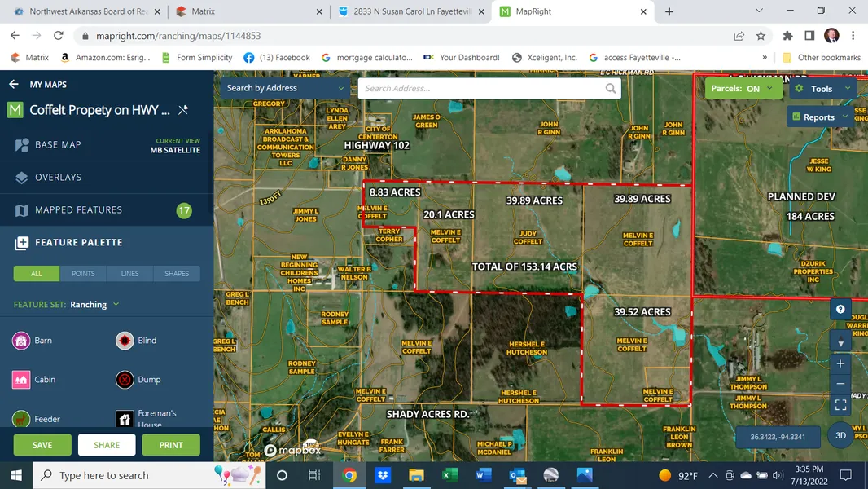The width and height of the screenshot is (868, 489).
Task: Switch map to 3D view
Action: pos(840,435)
